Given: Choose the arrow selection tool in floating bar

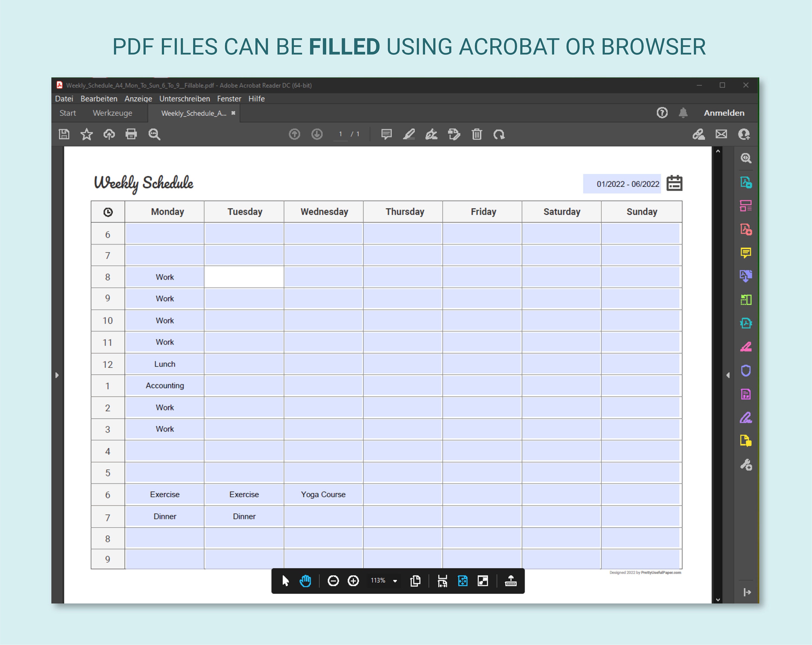Looking at the screenshot, I should [285, 581].
